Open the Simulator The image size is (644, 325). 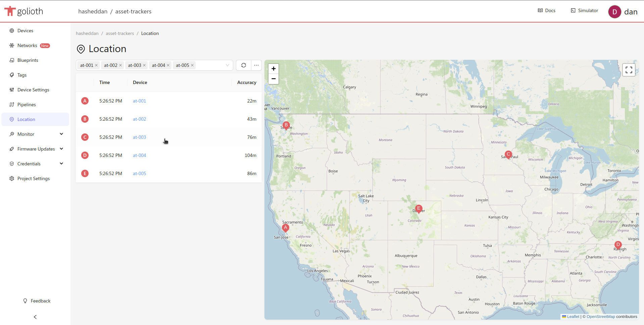point(584,10)
